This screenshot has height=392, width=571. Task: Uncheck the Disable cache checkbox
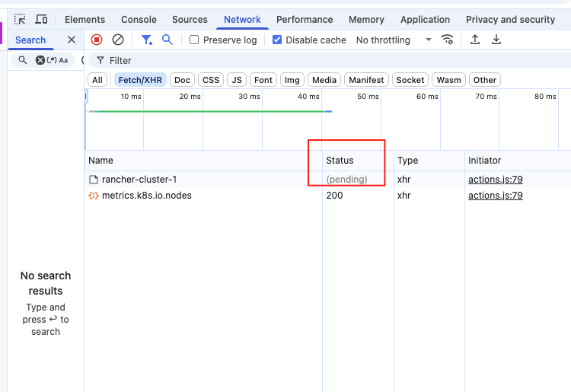click(277, 40)
